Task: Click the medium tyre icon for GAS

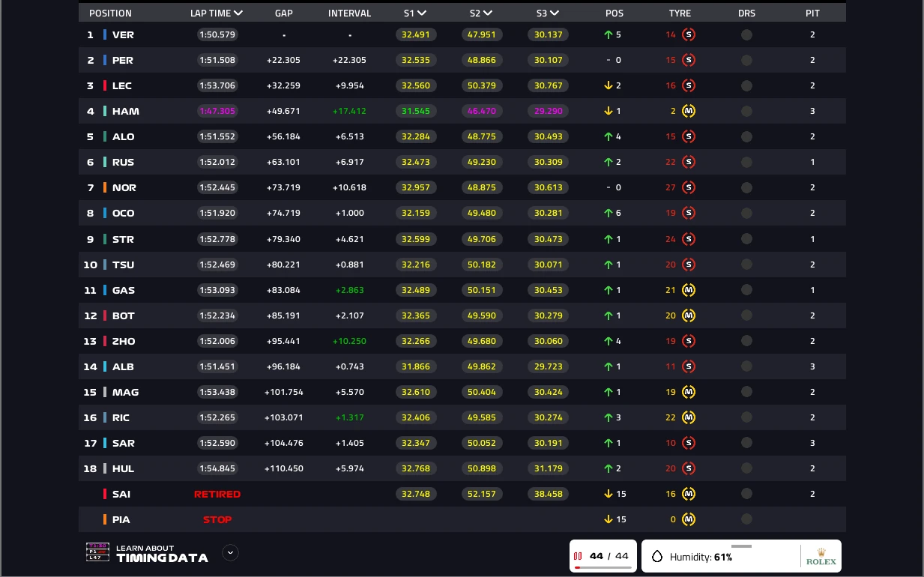Action: 689,290
